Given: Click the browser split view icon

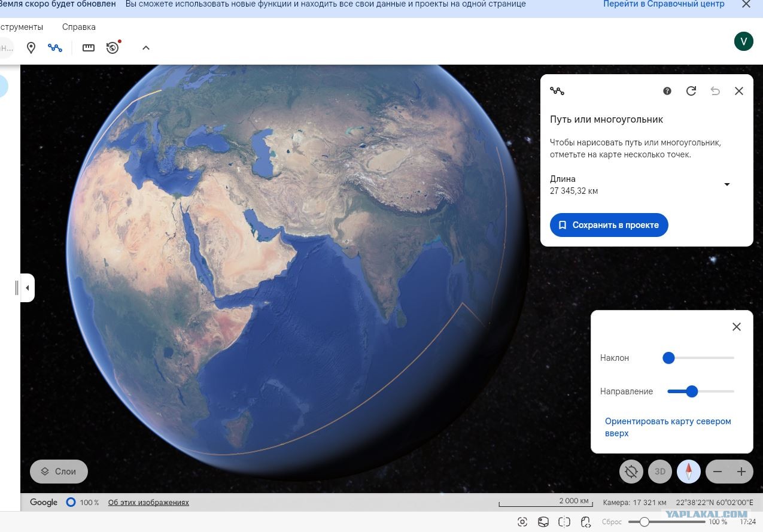Looking at the screenshot, I should pos(564,522).
